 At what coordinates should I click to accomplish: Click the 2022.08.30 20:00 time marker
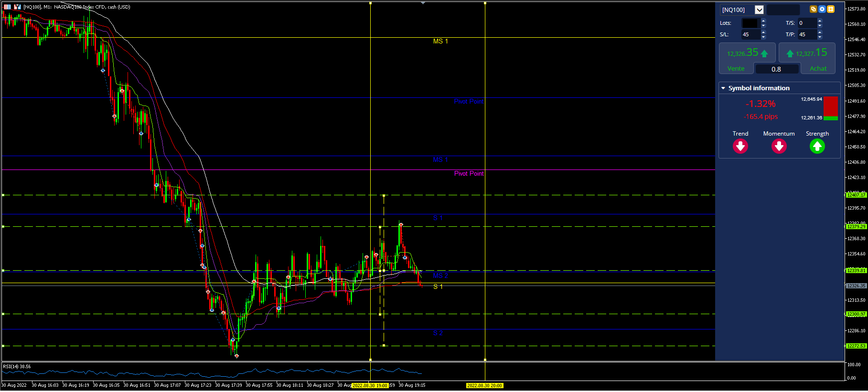point(484,385)
